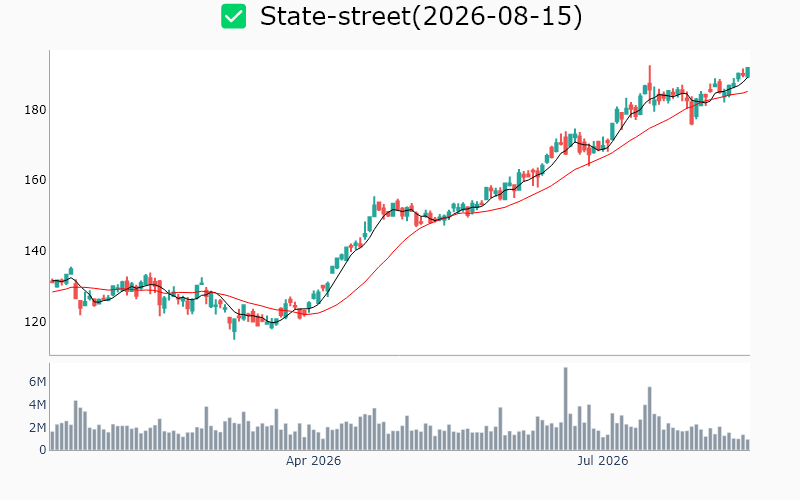This screenshot has height=500, width=800.
Task: Click the end of the black moving average line
Action: pos(748,77)
